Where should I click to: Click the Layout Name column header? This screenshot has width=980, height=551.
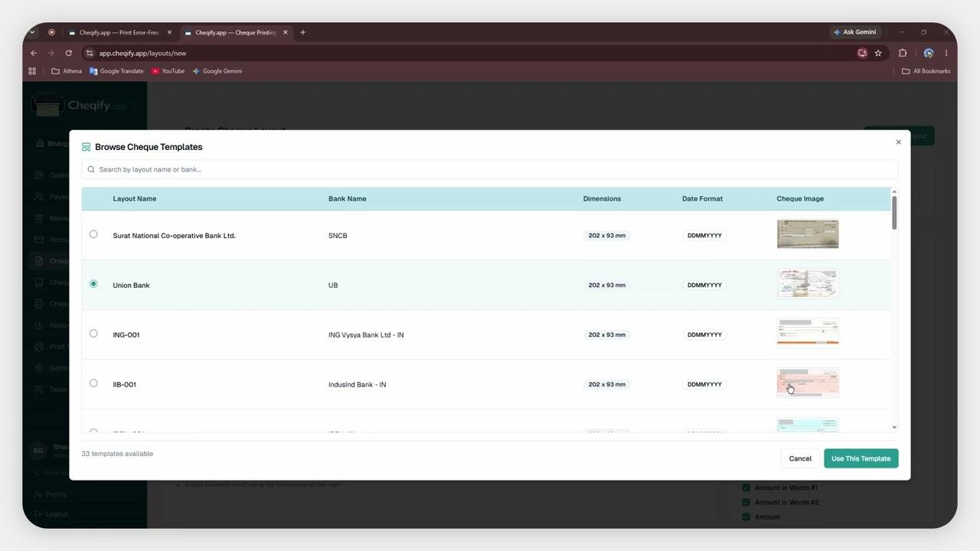point(135,199)
